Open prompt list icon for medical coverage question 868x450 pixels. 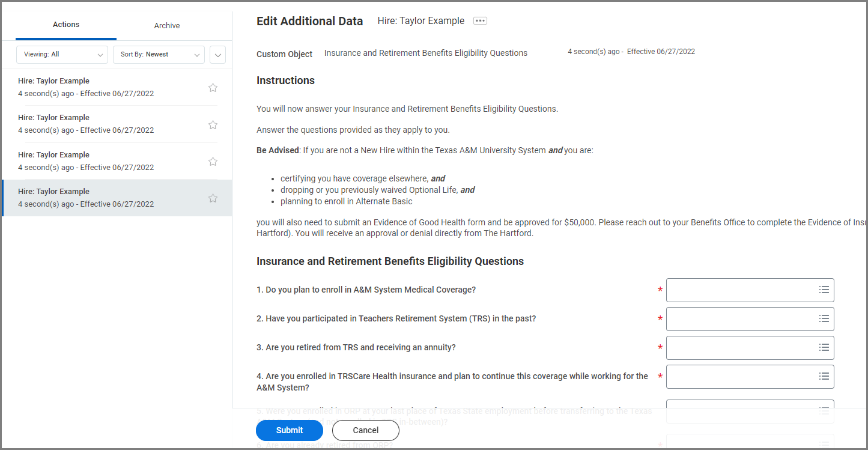(824, 290)
